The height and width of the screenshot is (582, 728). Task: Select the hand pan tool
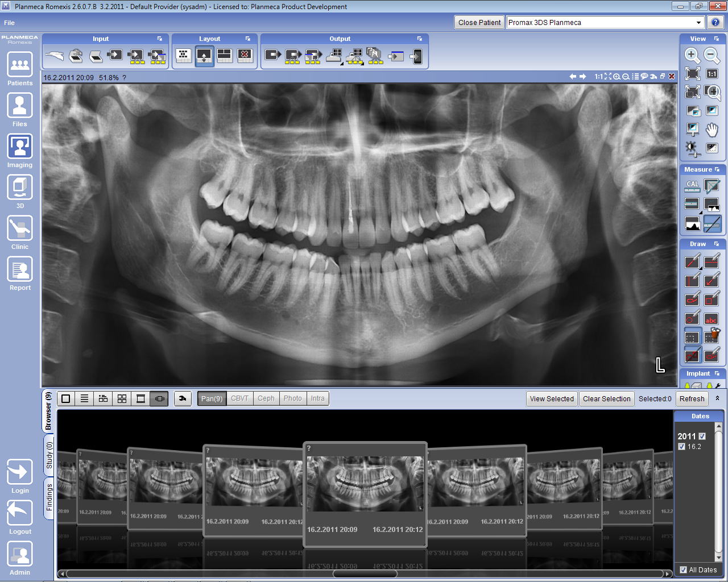click(x=712, y=130)
